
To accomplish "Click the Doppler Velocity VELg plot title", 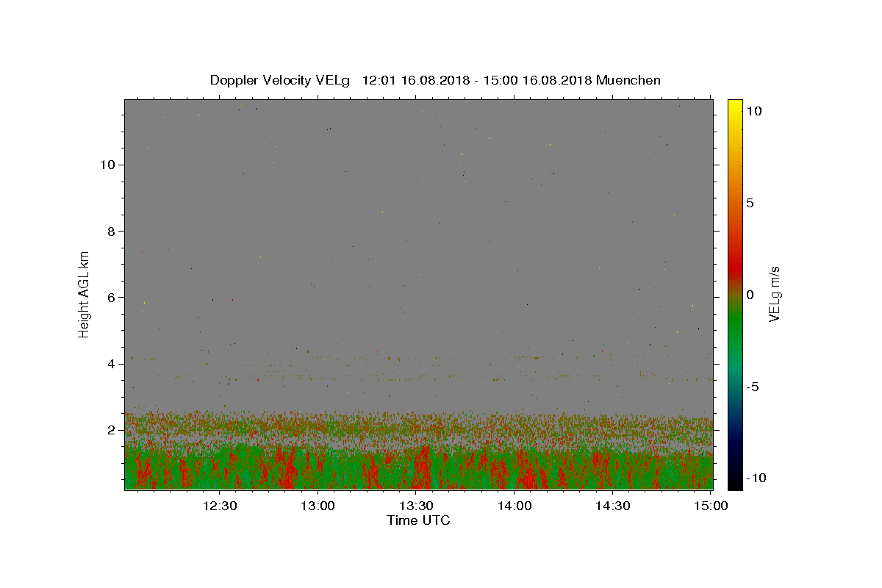I will coord(435,80).
